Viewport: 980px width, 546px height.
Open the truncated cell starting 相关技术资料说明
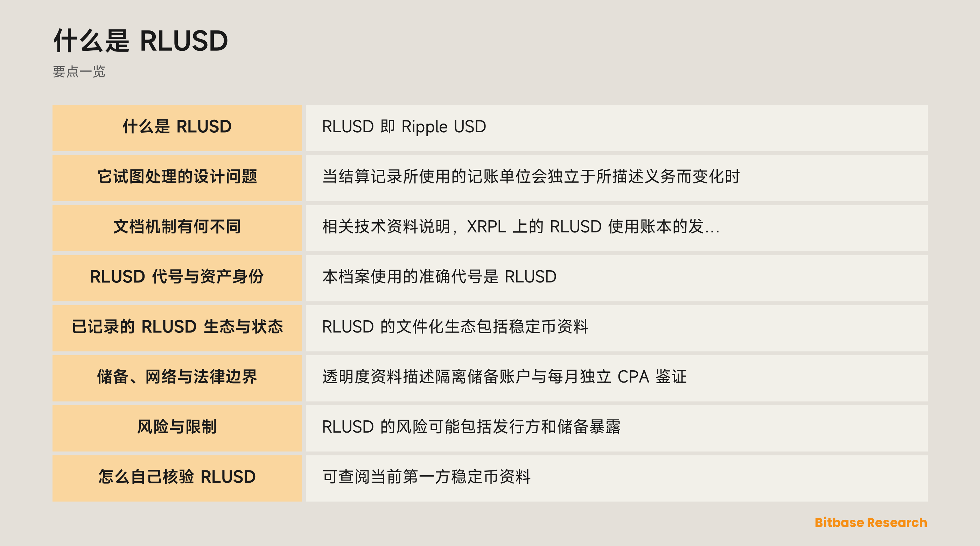(616, 228)
